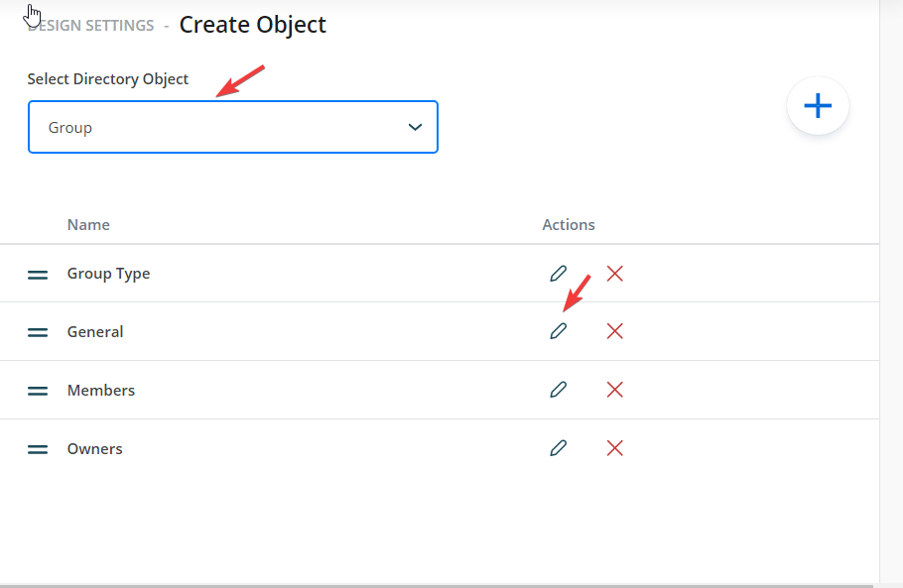Remove the General section
This screenshot has height=588, width=903.
(x=614, y=330)
